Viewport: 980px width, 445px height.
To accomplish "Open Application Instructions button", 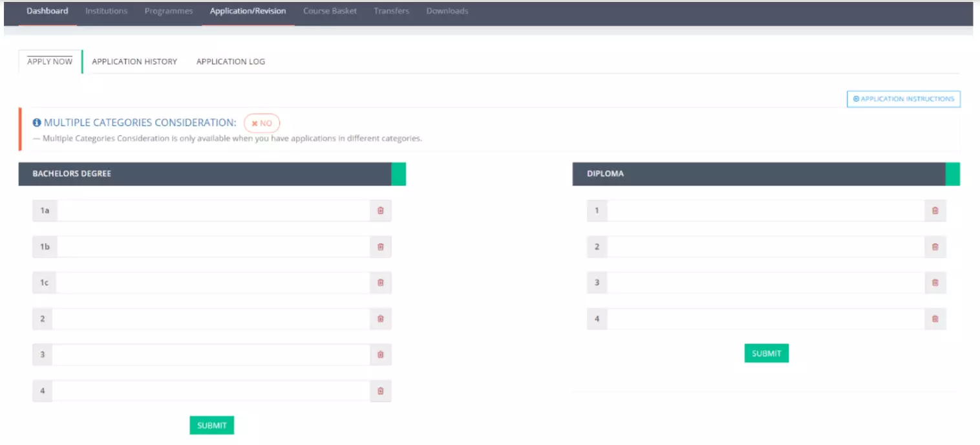I will (903, 99).
